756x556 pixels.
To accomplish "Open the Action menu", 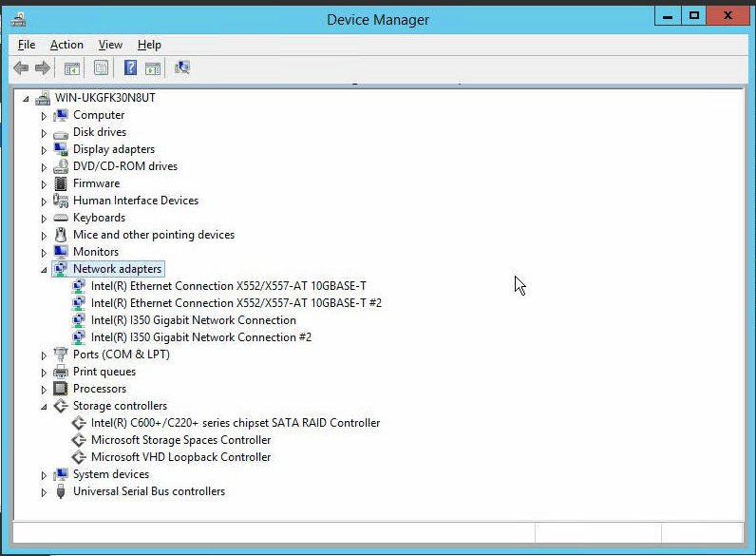I will pos(66,45).
